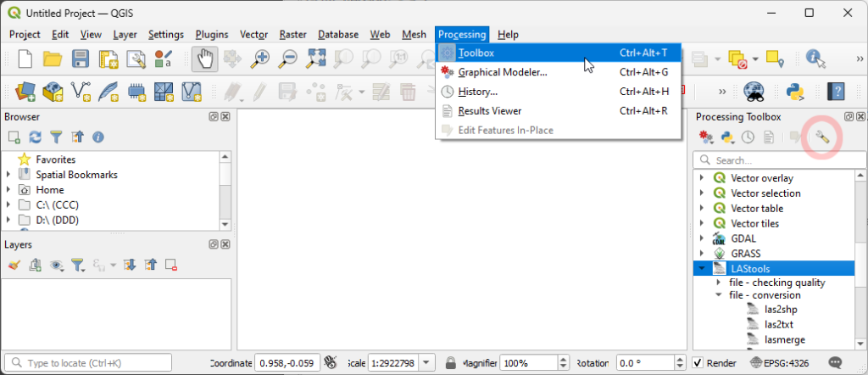Click the Deselect Features icon

pos(736,59)
